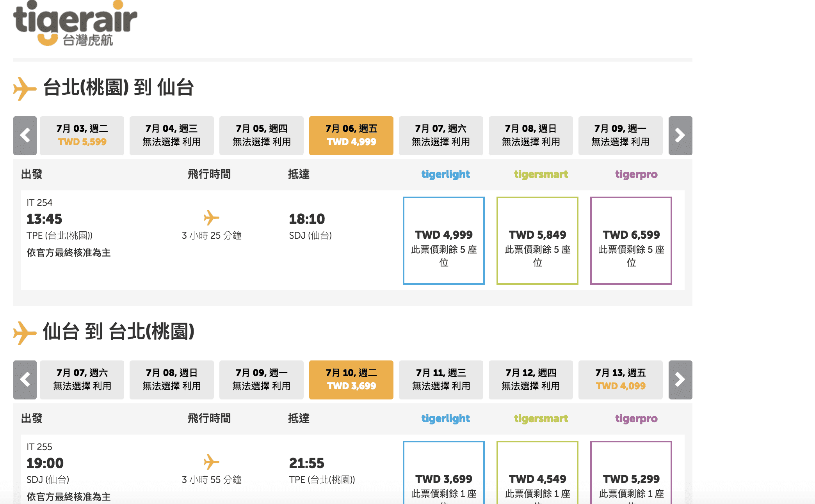Click the return note 依官方最終核准為主
The image size is (815, 504).
click(69, 497)
